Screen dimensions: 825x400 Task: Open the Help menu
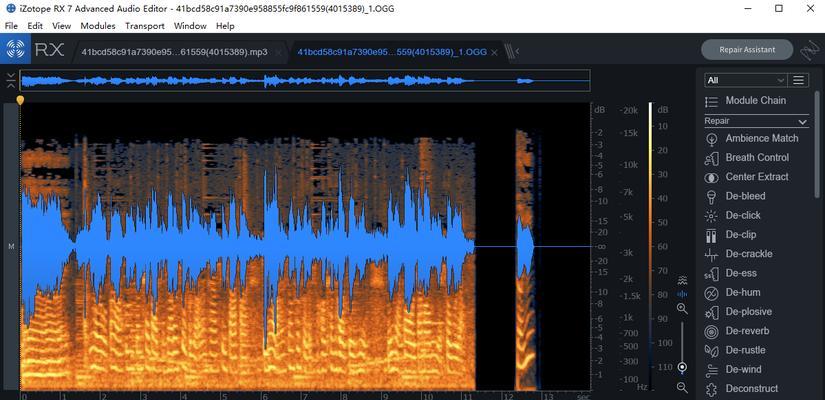coord(225,26)
